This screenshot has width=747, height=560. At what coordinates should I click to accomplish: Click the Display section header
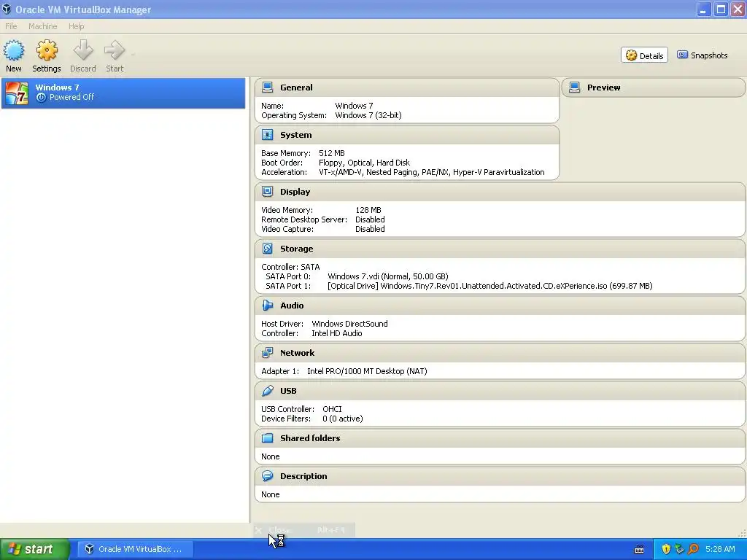500,192
